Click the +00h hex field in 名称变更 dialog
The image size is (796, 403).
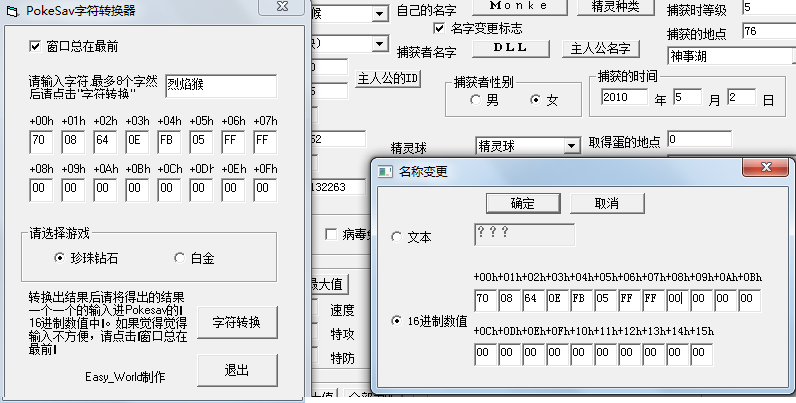[x=485, y=300]
